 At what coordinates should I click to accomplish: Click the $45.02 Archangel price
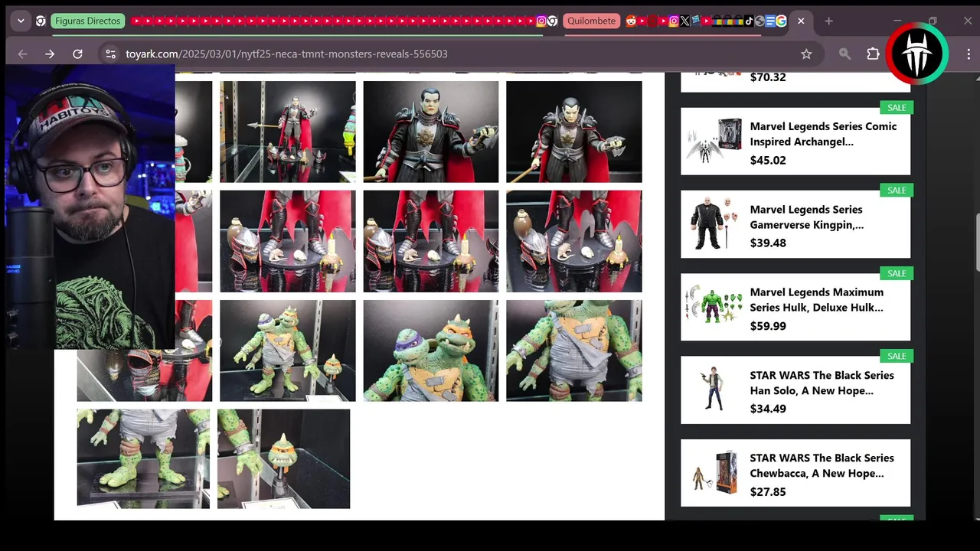[768, 160]
